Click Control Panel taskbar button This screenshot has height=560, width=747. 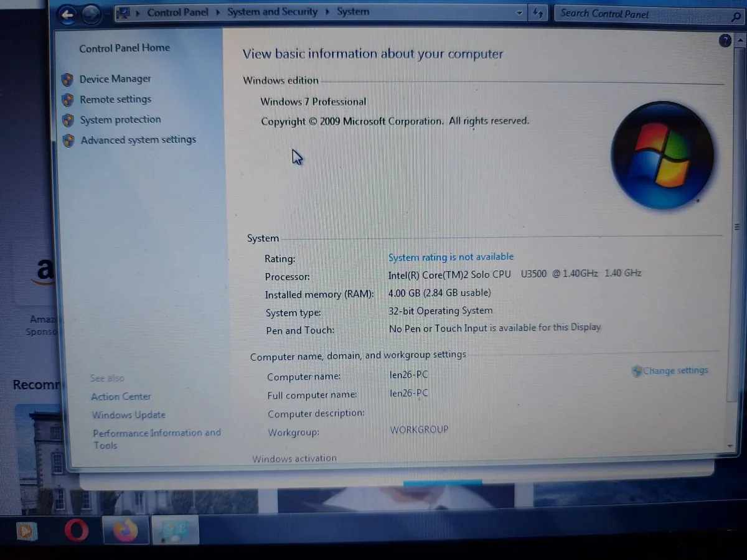click(175, 531)
